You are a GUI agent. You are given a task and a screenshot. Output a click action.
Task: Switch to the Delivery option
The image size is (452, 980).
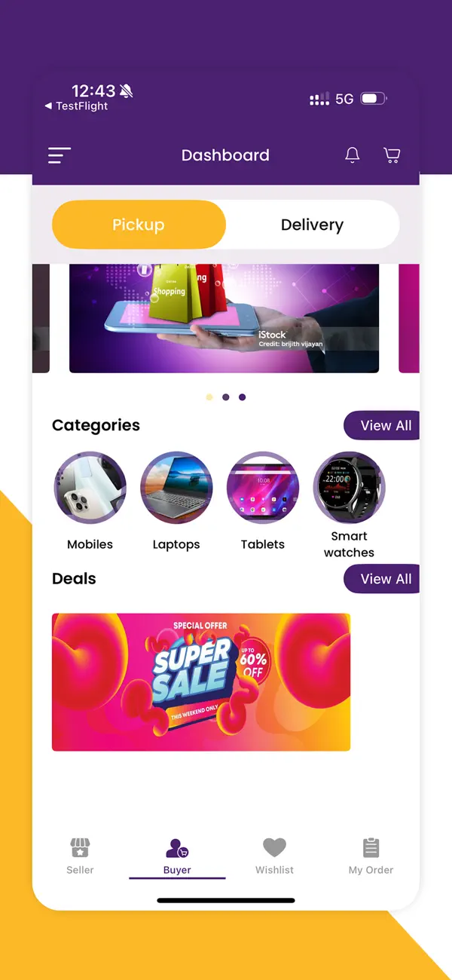312,225
